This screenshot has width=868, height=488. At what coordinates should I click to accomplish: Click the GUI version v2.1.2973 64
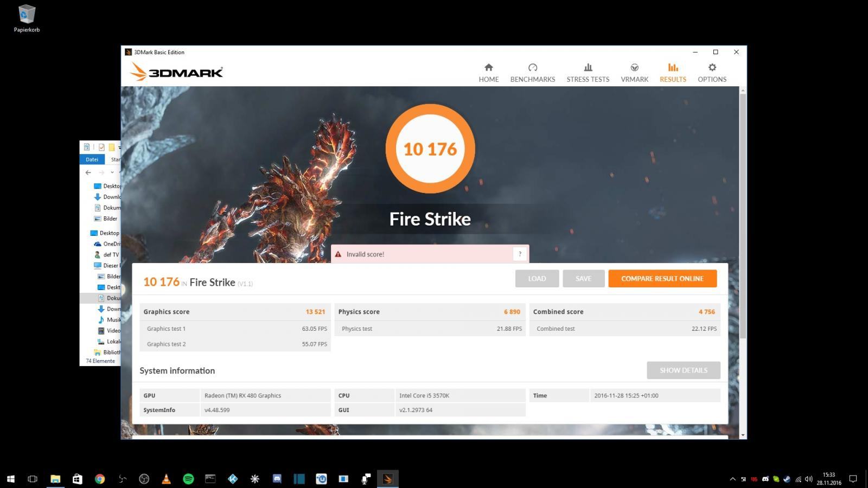(416, 410)
